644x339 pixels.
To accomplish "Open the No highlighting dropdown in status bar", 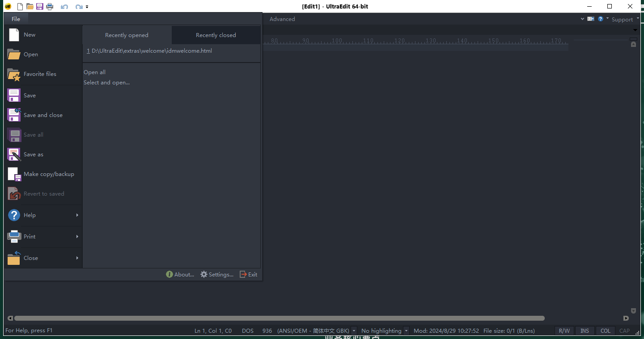I will click(406, 331).
